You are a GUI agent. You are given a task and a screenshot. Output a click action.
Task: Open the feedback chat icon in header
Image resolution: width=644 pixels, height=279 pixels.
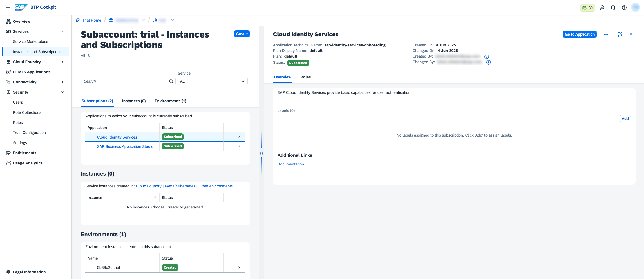pyautogui.click(x=602, y=8)
